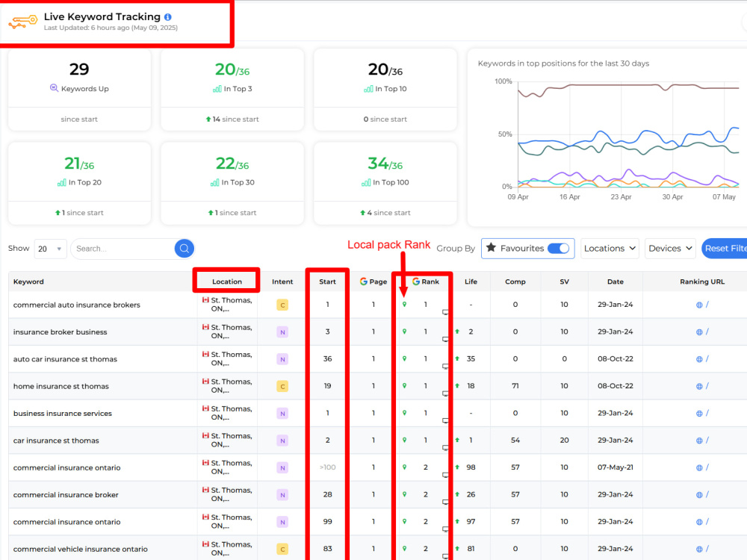Screen dimensions: 747x560
Task: Click the '23 Apr' chart axis label
Action: click(621, 196)
